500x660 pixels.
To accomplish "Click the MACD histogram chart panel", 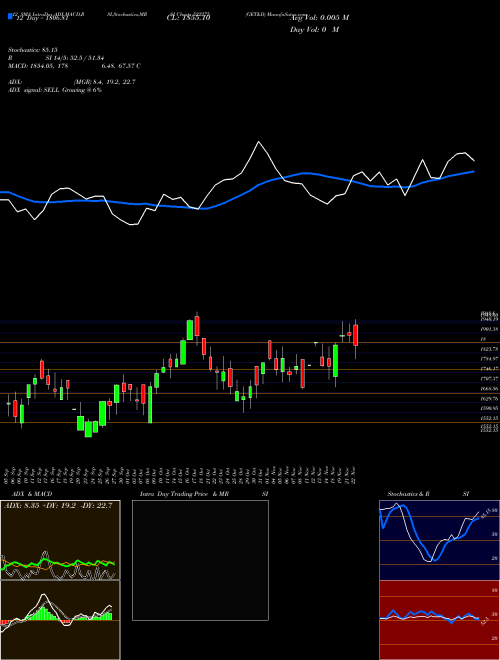I will (x=60, y=620).
